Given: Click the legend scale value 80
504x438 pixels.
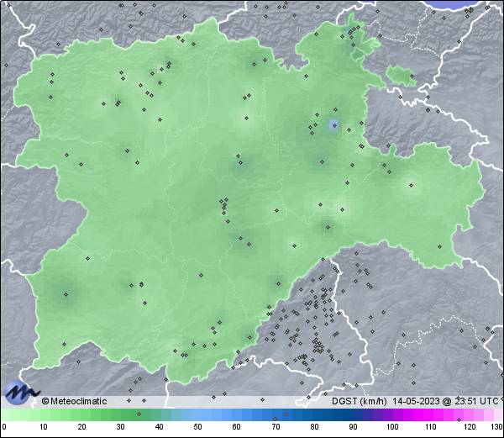Looking at the screenshot, I should [314, 427].
